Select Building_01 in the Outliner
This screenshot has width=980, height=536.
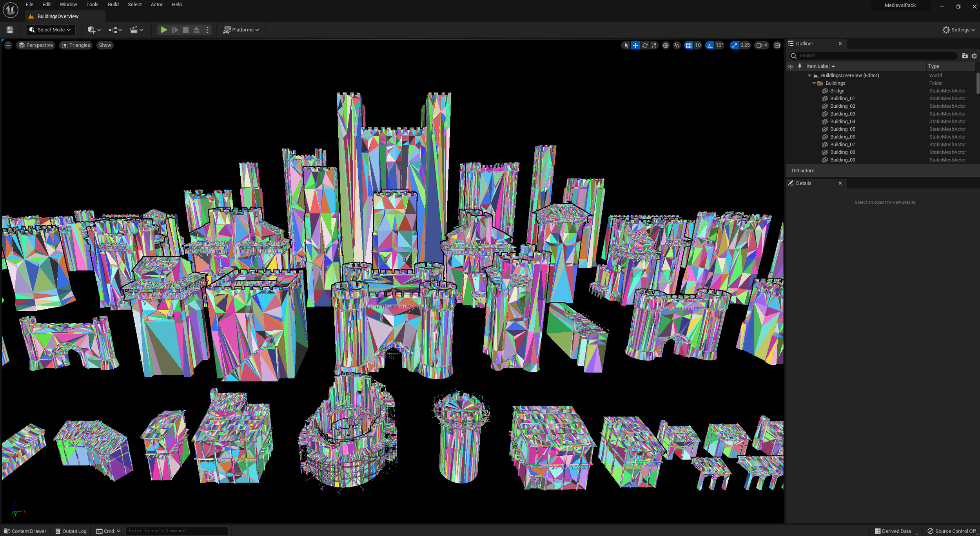pos(880,99)
